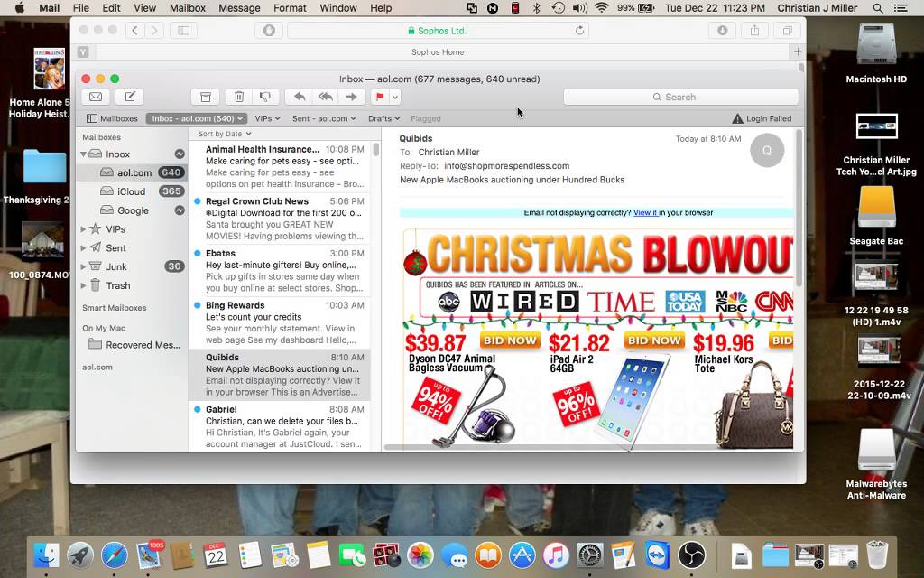
Task: Open iTunes from the Dock
Action: (x=556, y=555)
